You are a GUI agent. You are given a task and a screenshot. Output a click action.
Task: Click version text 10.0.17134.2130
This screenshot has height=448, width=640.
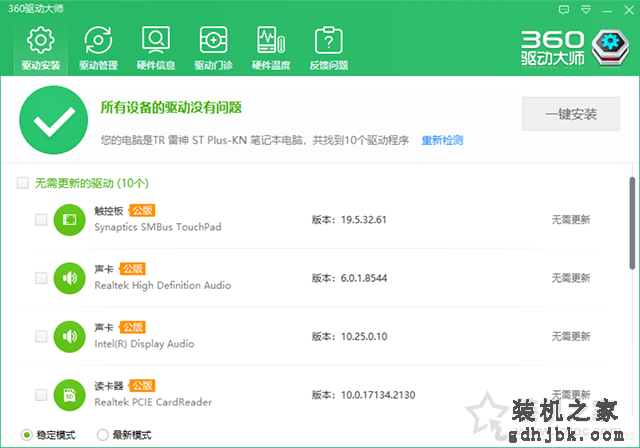click(x=378, y=395)
